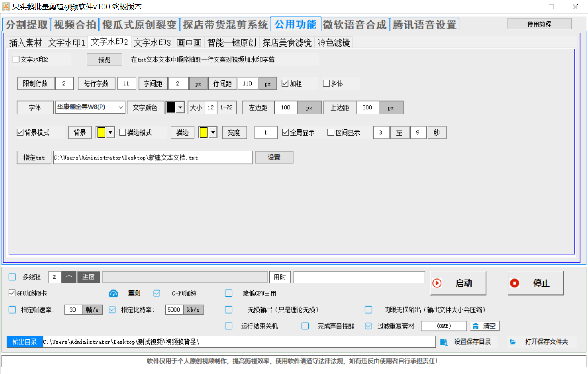Click the 限制行数 input field
This screenshot has height=374, width=588.
(65, 83)
